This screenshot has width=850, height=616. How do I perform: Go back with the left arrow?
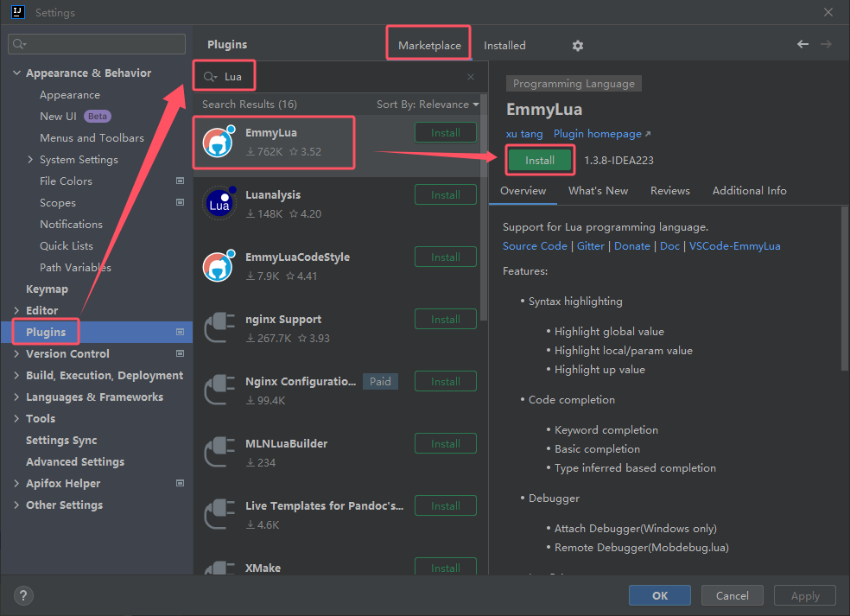pyautogui.click(x=802, y=44)
